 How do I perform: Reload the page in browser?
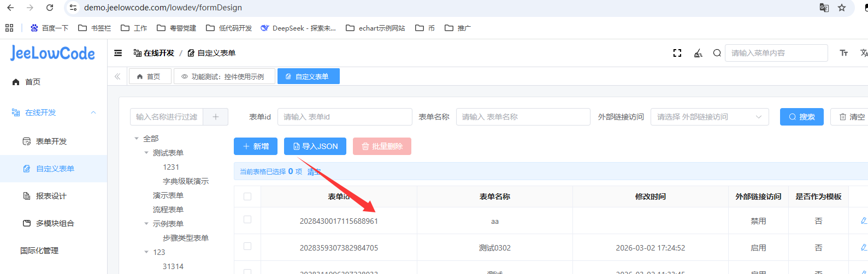(x=50, y=8)
